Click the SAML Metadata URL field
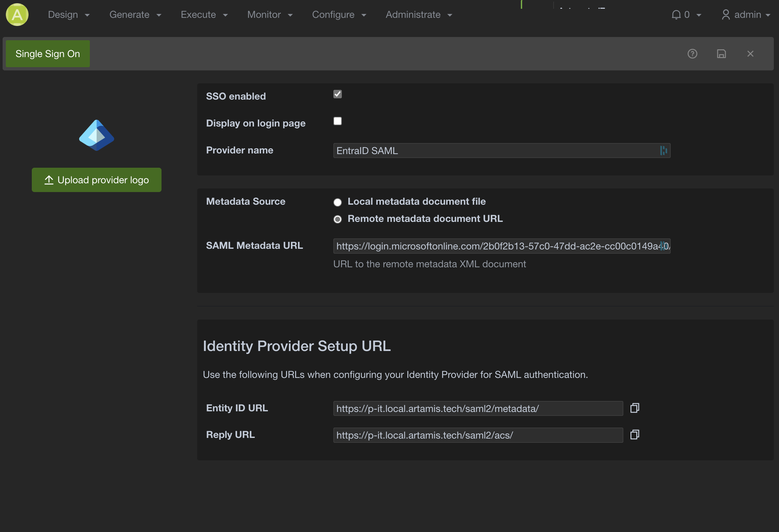 click(x=502, y=246)
